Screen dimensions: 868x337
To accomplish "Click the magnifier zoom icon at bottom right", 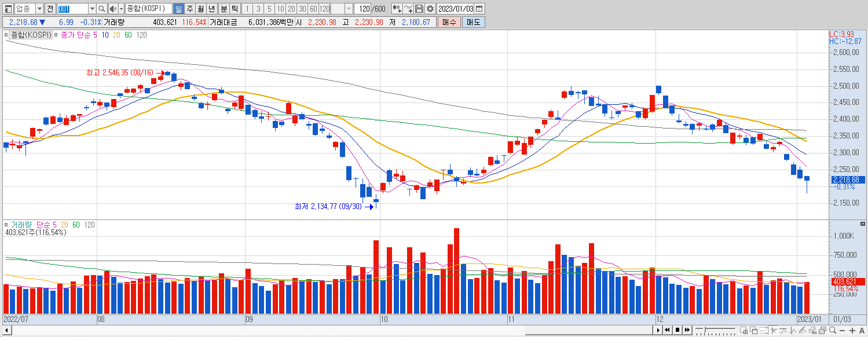I will [832, 331].
